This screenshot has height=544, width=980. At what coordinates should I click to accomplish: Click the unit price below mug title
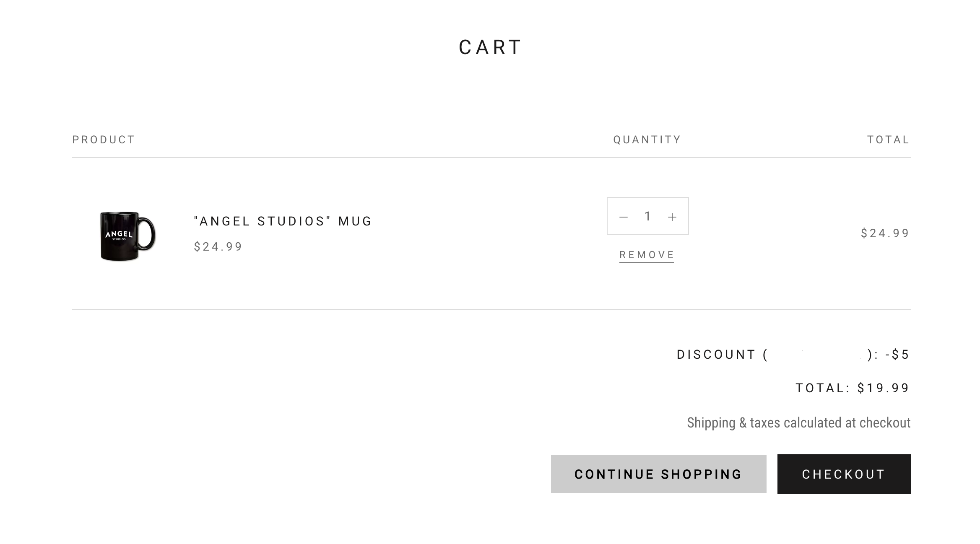click(x=218, y=246)
